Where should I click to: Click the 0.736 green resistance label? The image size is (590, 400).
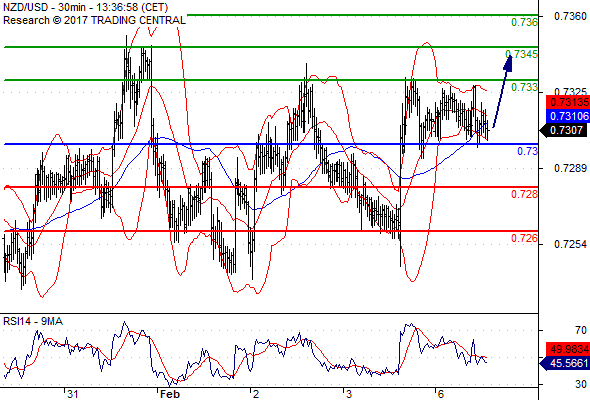[524, 22]
